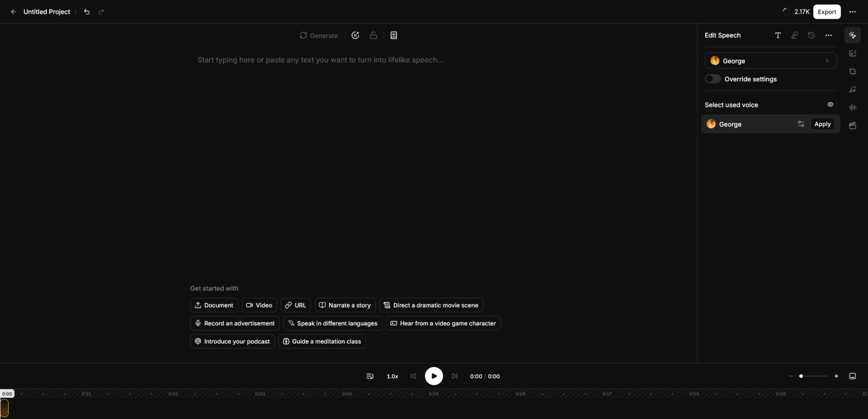Image resolution: width=868 pixels, height=419 pixels.
Task: Click the voice settings sliders icon beside George
Action: click(801, 124)
